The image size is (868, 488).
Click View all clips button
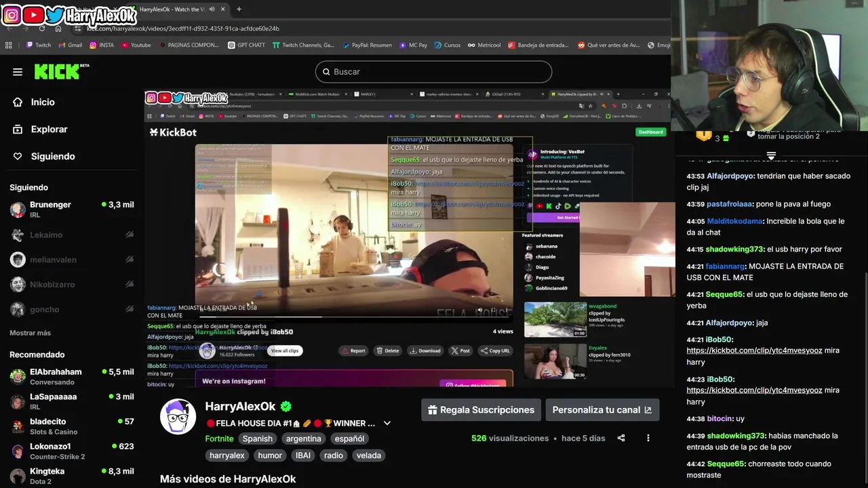point(285,350)
